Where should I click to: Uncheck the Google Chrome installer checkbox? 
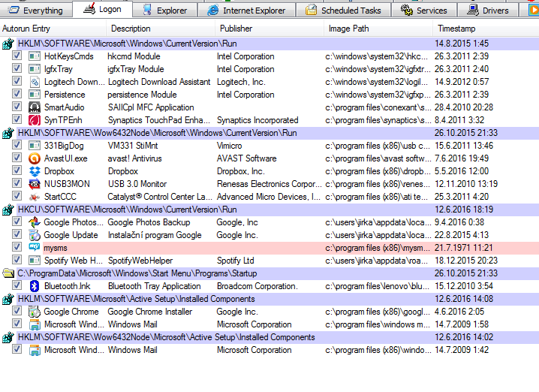click(x=17, y=311)
